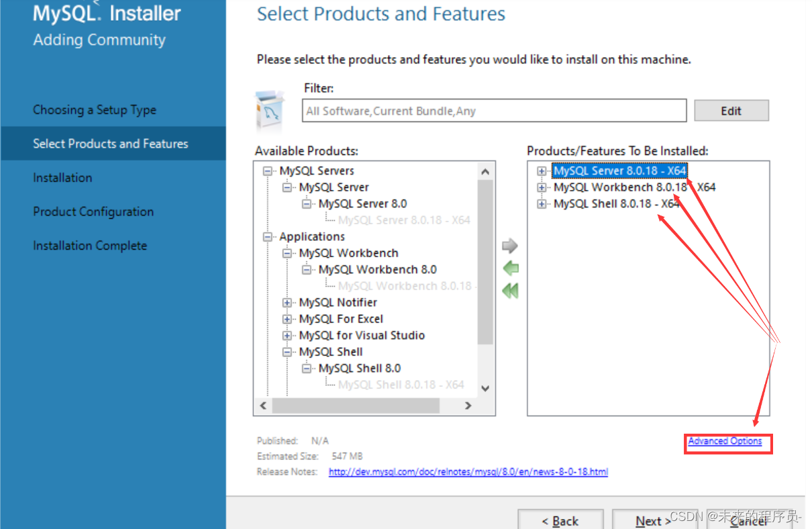
Task: Expand MySQL Workbench 8.0.18 - X64 to install
Action: point(542,187)
